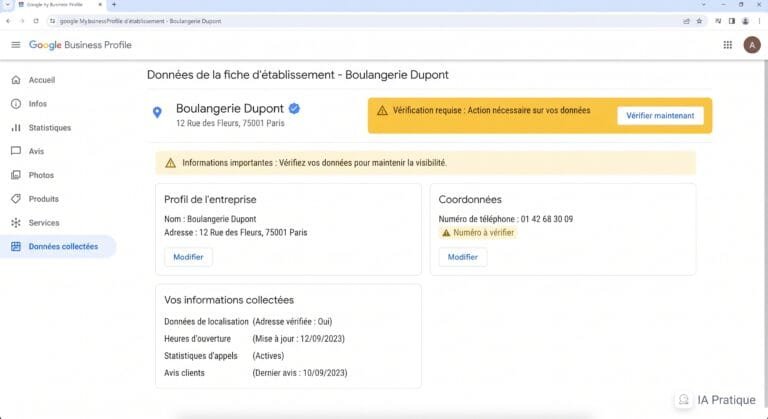The height and width of the screenshot is (419, 768).
Task: Open the hamburger main menu
Action: (16, 45)
